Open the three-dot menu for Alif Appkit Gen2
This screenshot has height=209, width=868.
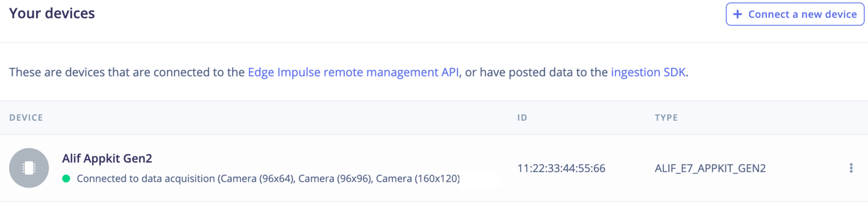click(x=851, y=168)
